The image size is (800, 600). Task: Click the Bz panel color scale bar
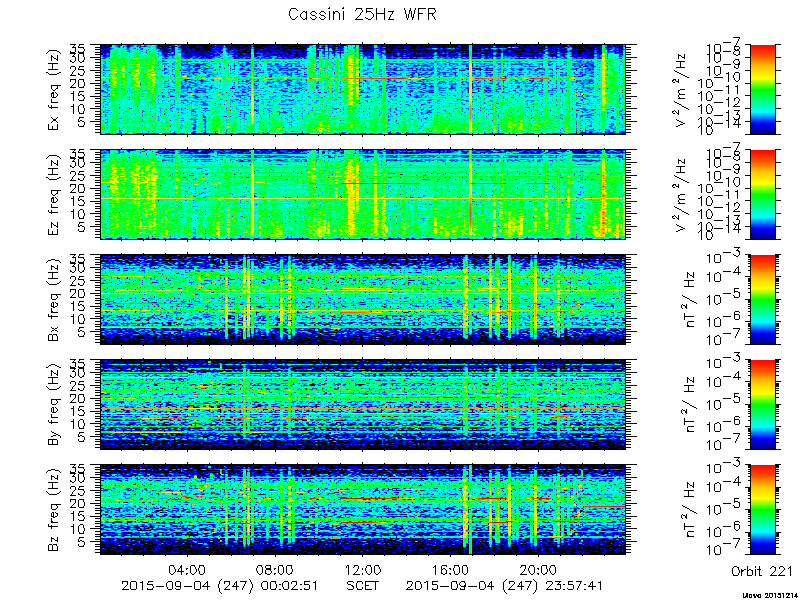click(x=762, y=510)
